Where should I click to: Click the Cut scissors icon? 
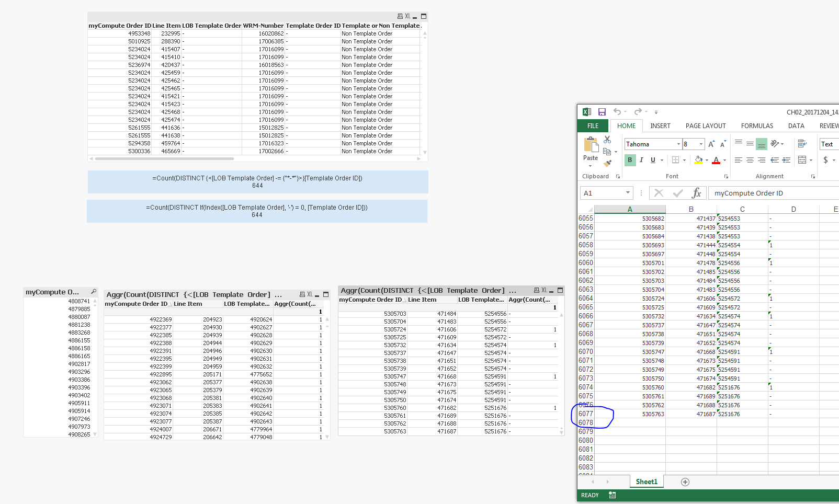607,140
